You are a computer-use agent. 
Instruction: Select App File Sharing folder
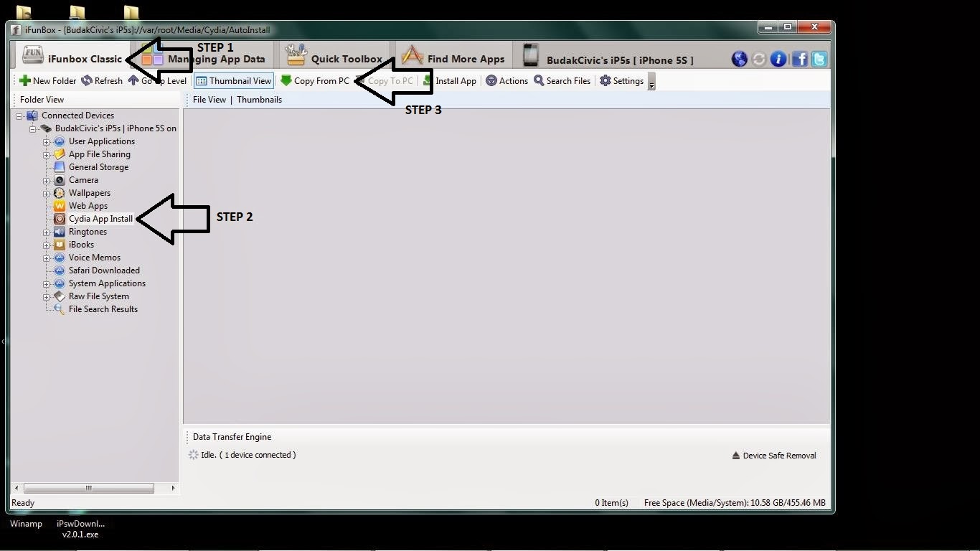(100, 154)
